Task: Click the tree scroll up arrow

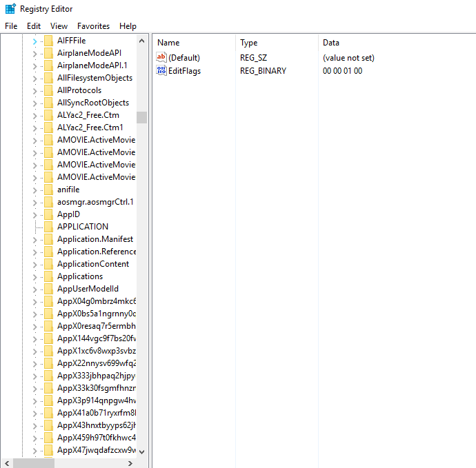Action: [142, 41]
